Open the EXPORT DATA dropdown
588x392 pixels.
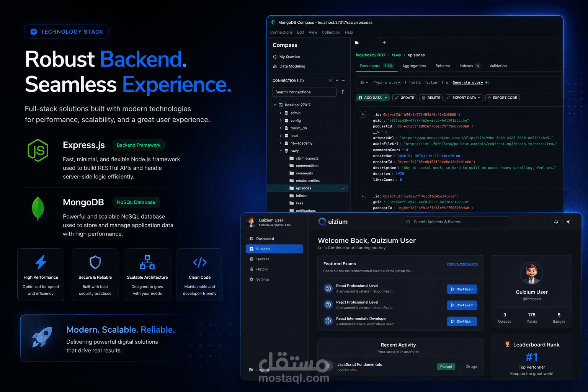[x=464, y=98]
